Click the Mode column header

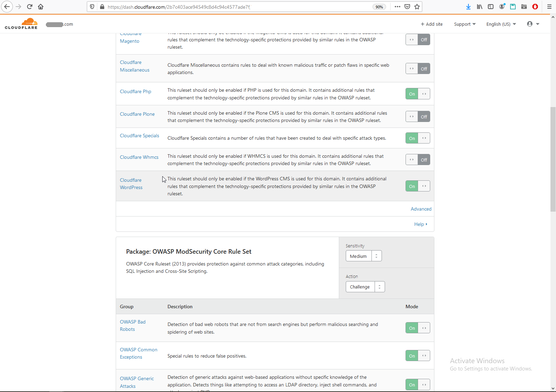click(412, 307)
